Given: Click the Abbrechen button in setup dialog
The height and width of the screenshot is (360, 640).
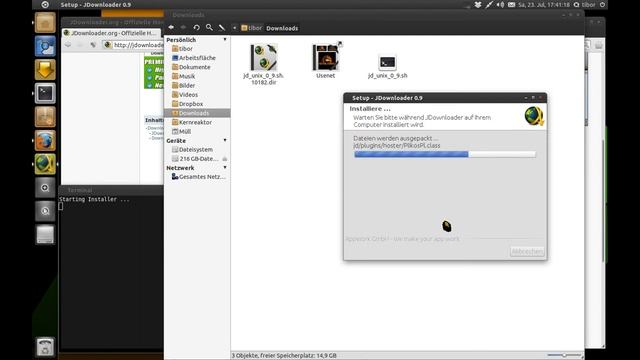Looking at the screenshot, I should (527, 251).
